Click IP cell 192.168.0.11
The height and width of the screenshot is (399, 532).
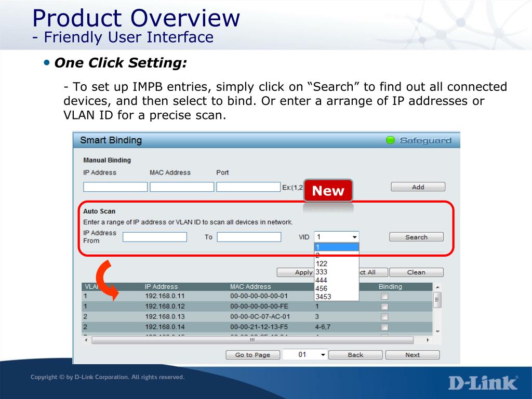click(x=165, y=296)
